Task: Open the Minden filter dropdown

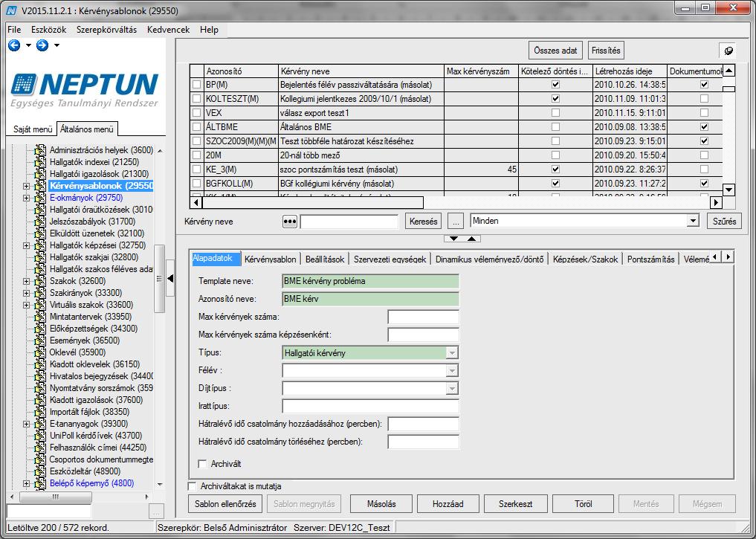Action: click(x=693, y=221)
